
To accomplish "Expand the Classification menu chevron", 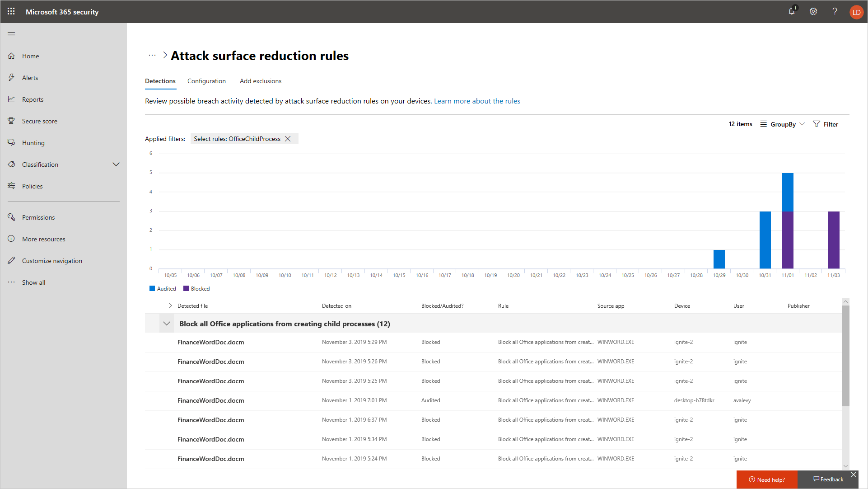I will (x=116, y=165).
